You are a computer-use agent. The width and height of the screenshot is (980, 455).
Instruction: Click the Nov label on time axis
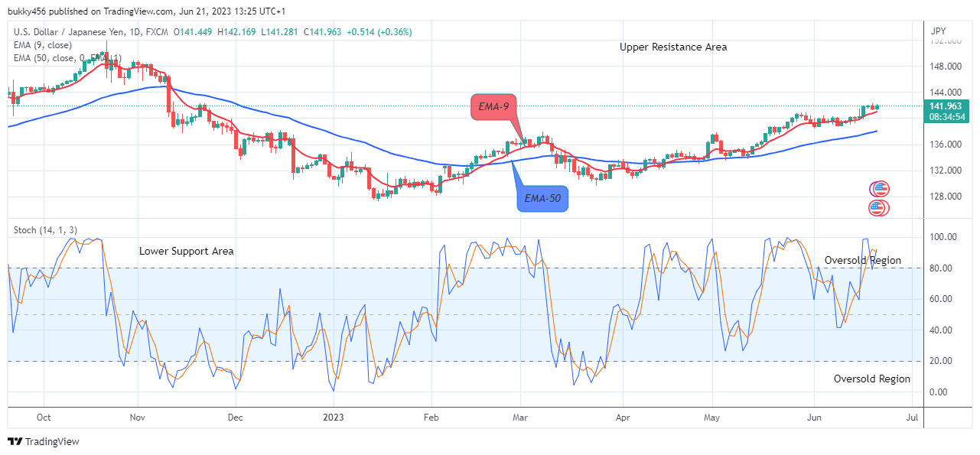138,418
